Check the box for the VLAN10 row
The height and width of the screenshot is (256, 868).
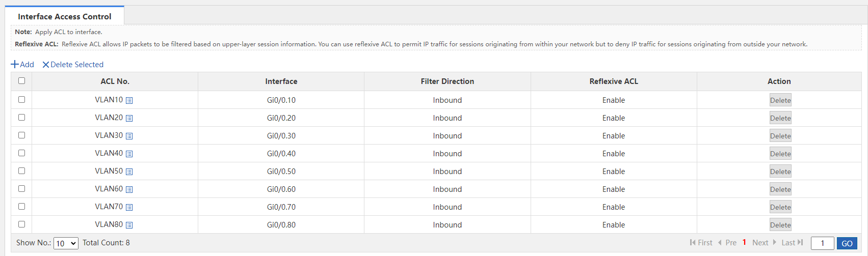coord(21,99)
